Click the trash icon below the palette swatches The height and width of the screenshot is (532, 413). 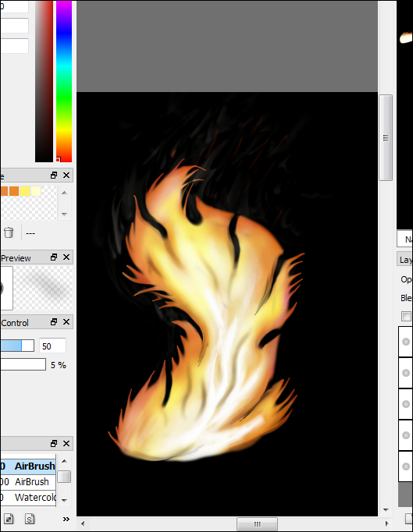[9, 232]
